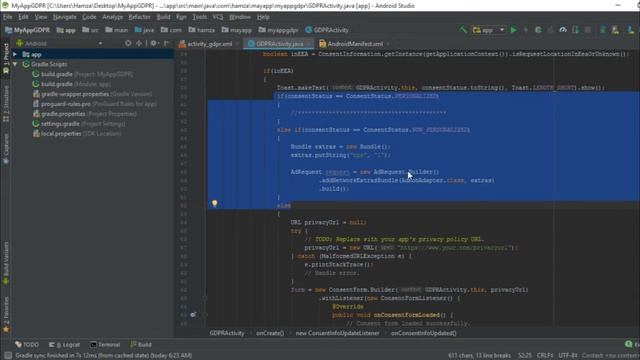Open the app run configuration dropdown
640x360 pixels.
click(489, 30)
